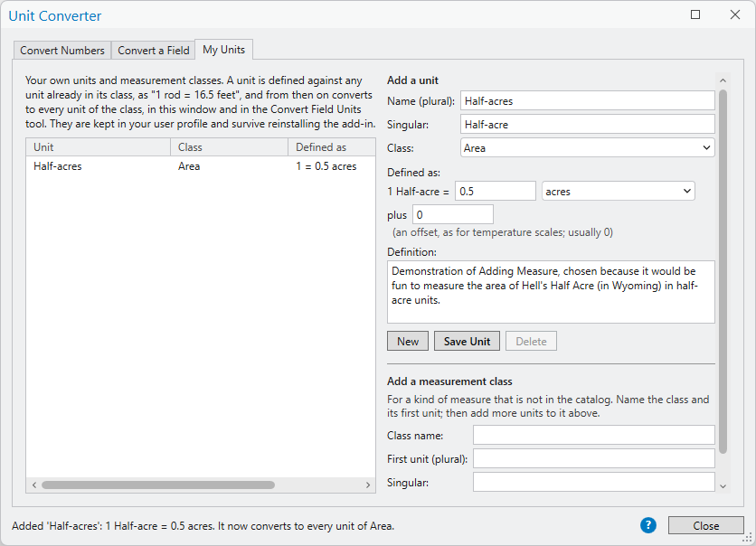This screenshot has width=756, height=546.
Task: Close the Unit Converter via Close button
Action: [706, 526]
